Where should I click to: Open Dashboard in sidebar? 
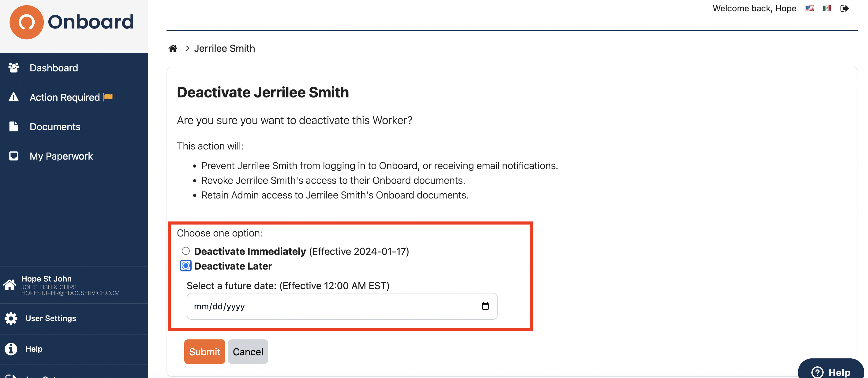54,68
